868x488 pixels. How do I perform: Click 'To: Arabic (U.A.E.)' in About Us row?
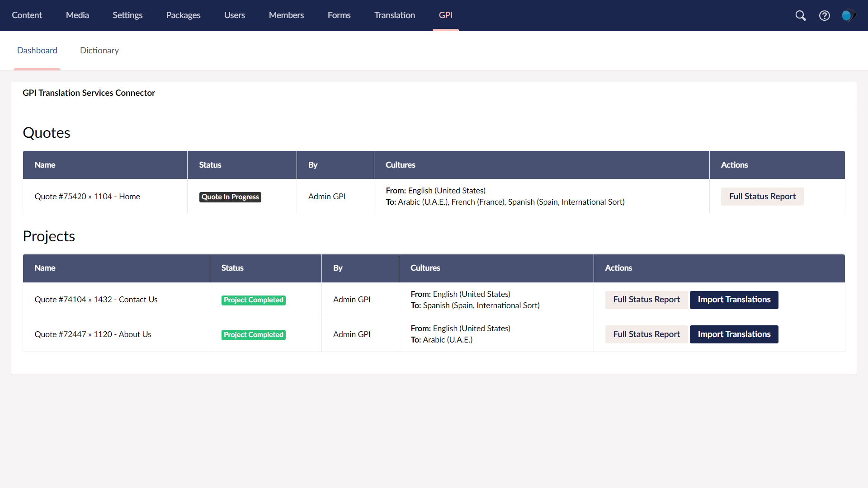pyautogui.click(x=442, y=340)
